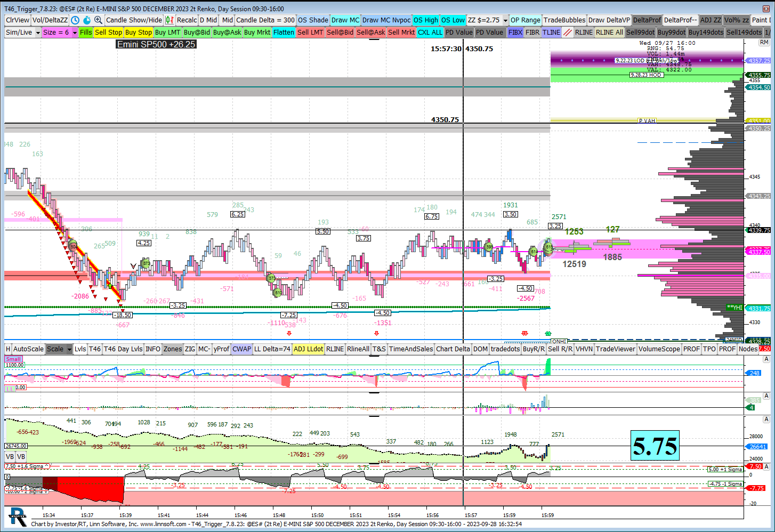This screenshot has height=532, width=775.
Task: Toggle Draw MC
Action: point(345,20)
